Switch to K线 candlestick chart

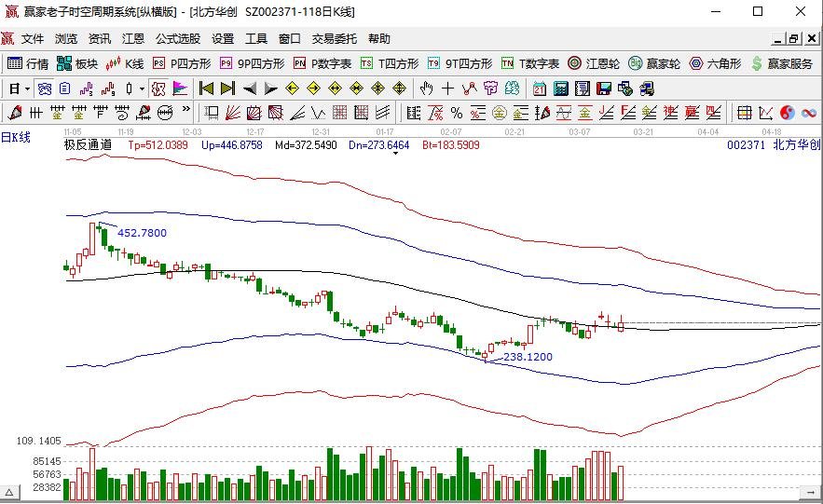point(124,63)
